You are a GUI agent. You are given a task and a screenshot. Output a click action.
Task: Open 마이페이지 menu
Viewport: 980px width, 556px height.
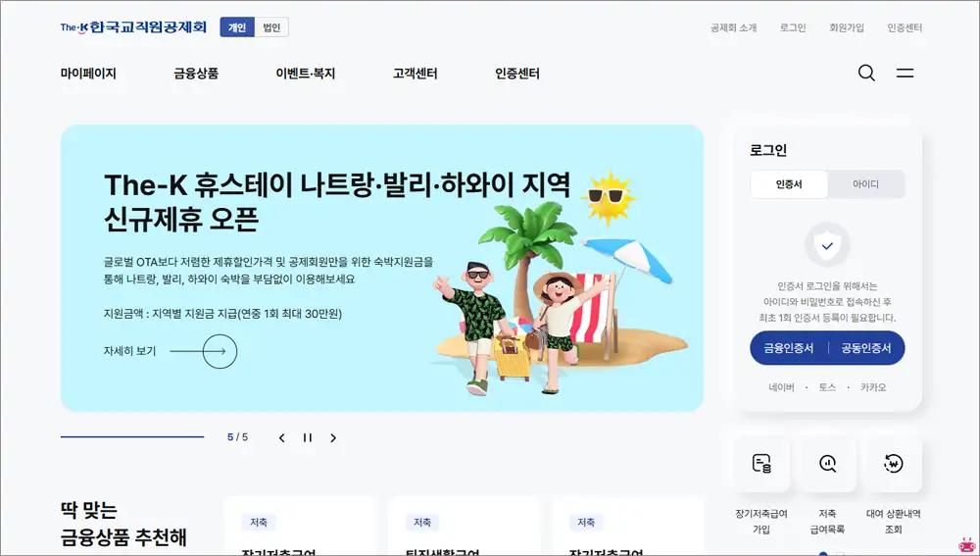[88, 74]
